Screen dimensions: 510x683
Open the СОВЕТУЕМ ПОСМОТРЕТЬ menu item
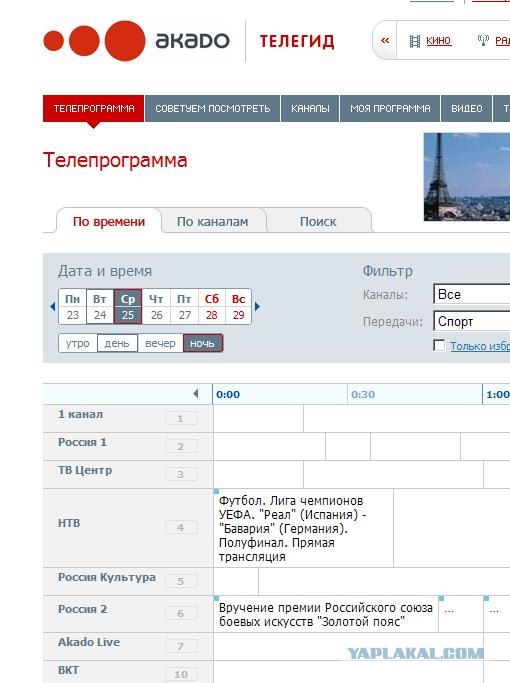[x=213, y=108]
